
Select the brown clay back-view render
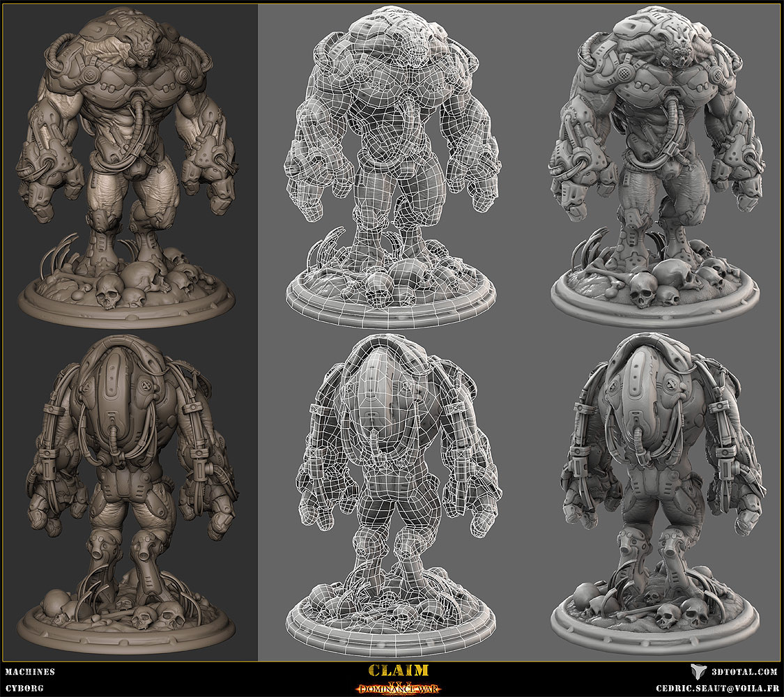pyautogui.click(x=128, y=495)
